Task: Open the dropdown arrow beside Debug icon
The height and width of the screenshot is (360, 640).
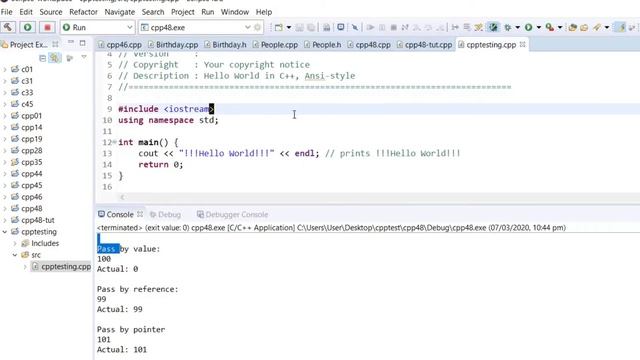Action: click(518, 27)
